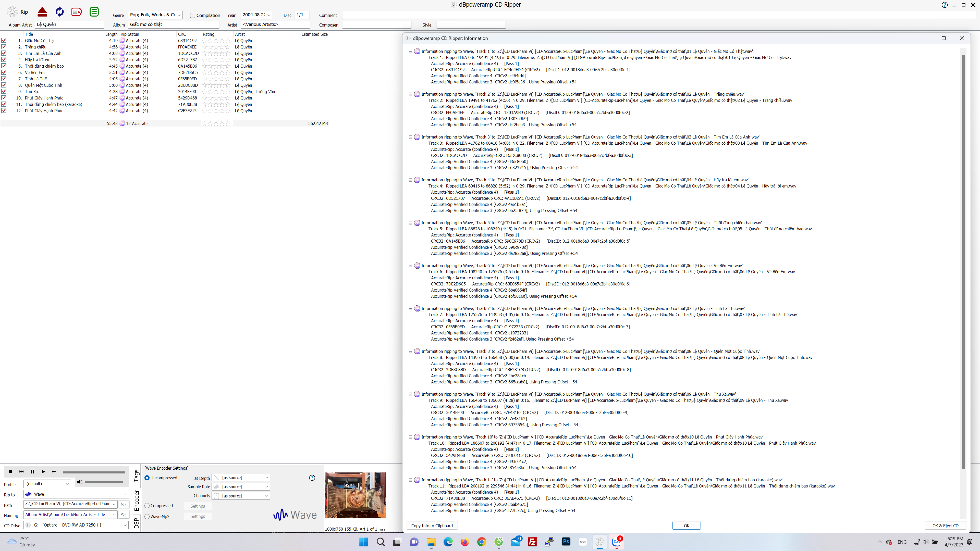Click Copy Info to Clipboard
This screenshot has width=980, height=551.
(x=432, y=526)
